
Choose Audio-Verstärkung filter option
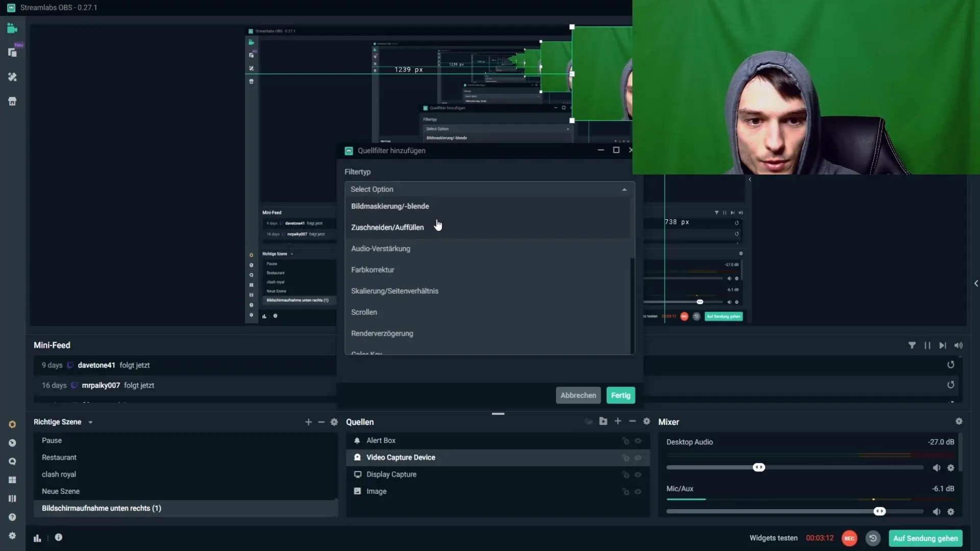pyautogui.click(x=487, y=248)
